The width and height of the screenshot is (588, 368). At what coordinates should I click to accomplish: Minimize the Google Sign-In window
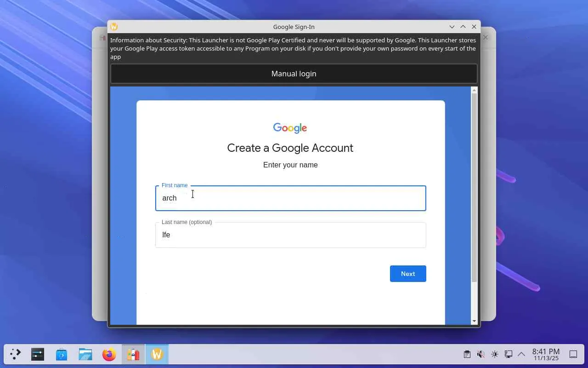pos(452,27)
